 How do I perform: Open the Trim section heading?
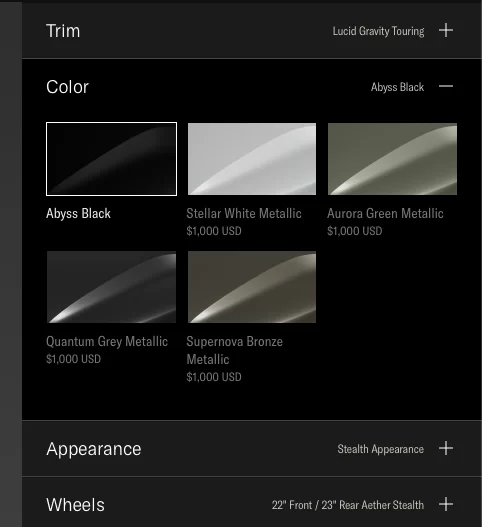point(63,31)
